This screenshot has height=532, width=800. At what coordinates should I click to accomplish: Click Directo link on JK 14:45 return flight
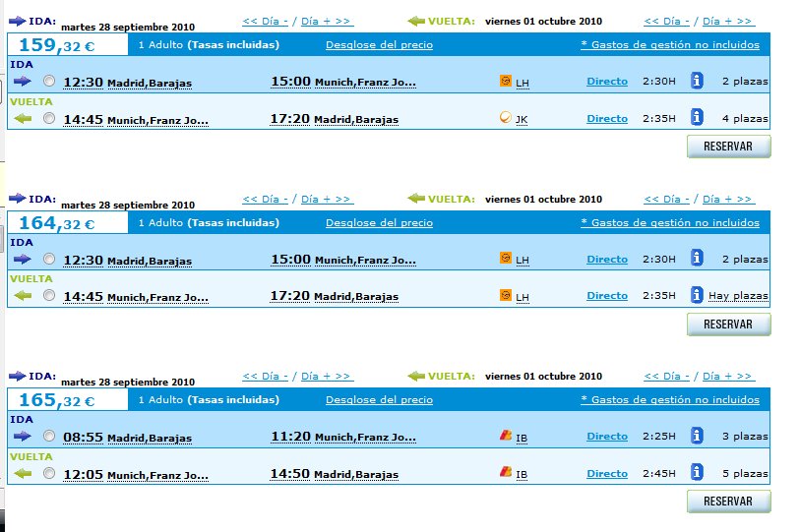pyautogui.click(x=607, y=118)
